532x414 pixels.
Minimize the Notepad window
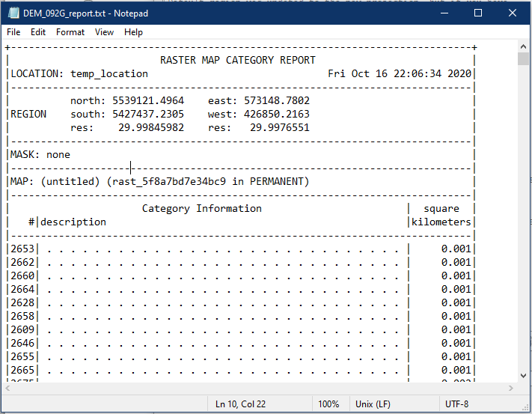pos(444,13)
